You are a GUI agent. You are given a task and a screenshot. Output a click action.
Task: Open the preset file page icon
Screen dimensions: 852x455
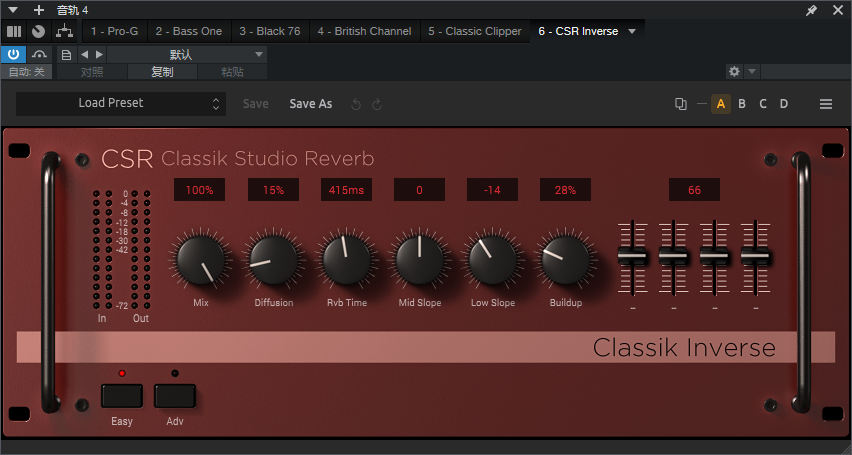pyautogui.click(x=66, y=54)
